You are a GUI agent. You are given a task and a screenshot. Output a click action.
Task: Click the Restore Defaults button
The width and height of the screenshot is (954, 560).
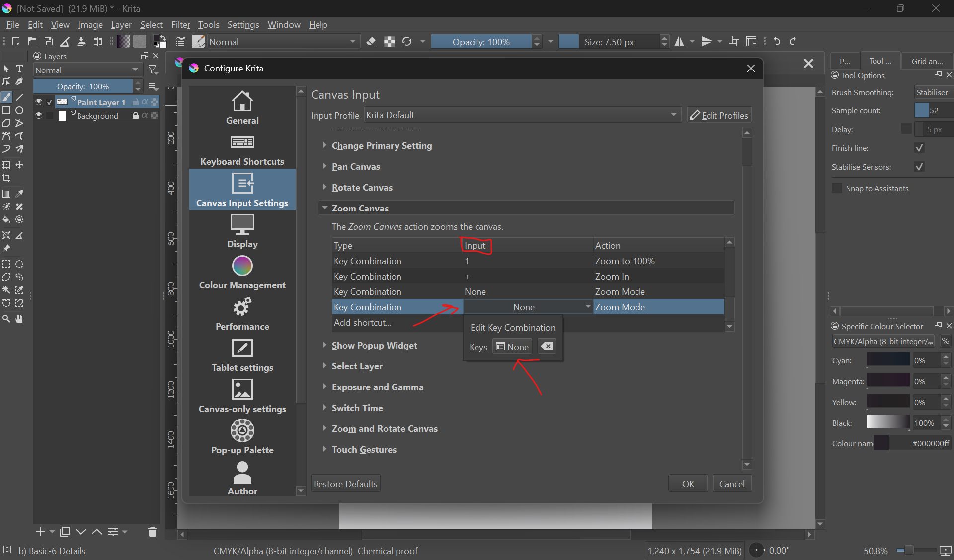pos(345,484)
